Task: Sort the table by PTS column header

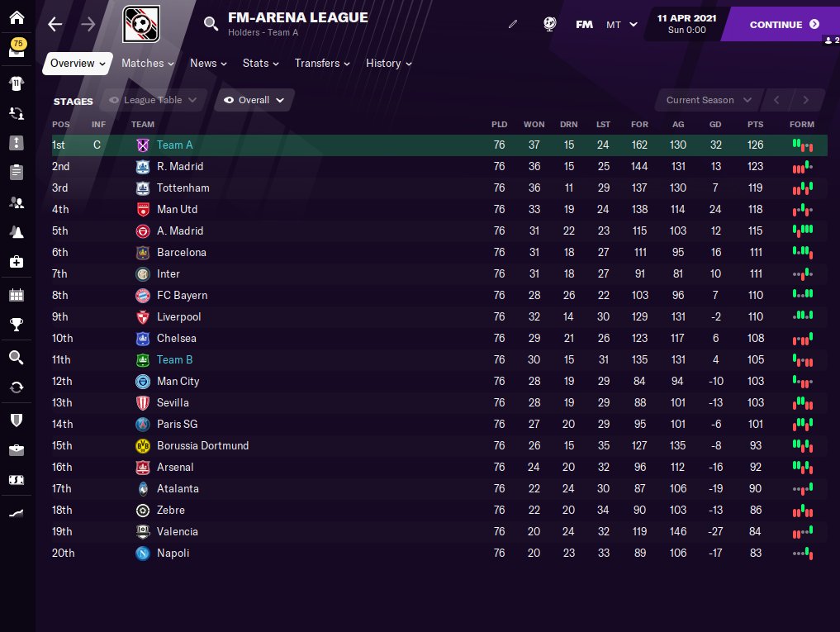Action: click(756, 125)
